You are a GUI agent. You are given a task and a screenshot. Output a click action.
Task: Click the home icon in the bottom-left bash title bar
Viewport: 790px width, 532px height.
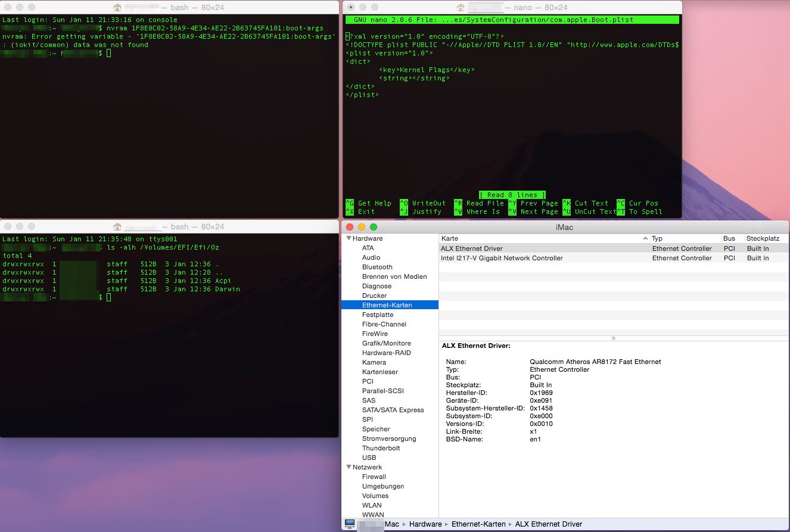tap(117, 227)
